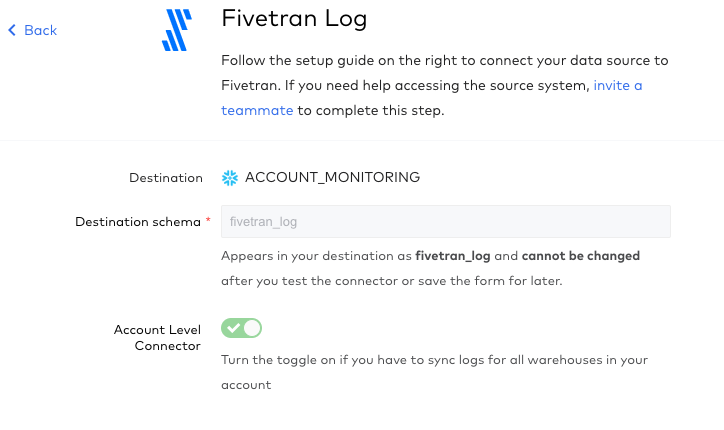
Task: Click the fivetran_log placeholder text
Action: pyautogui.click(x=263, y=222)
